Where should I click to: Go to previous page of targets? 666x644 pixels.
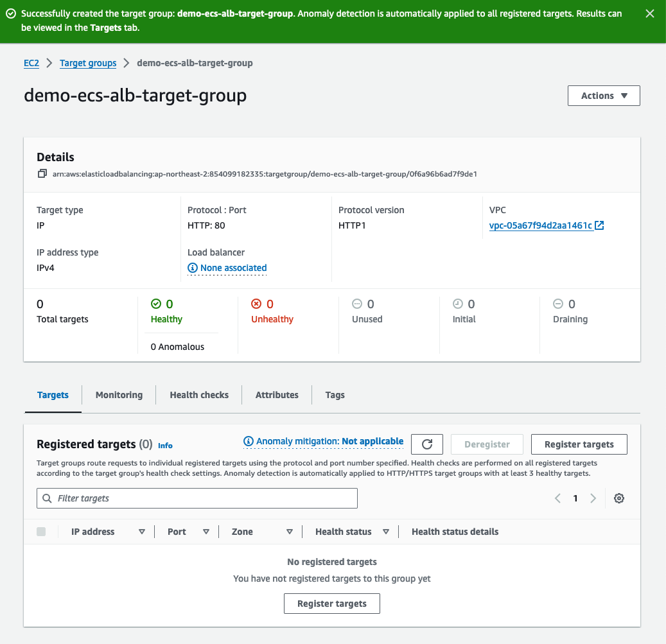pos(557,498)
